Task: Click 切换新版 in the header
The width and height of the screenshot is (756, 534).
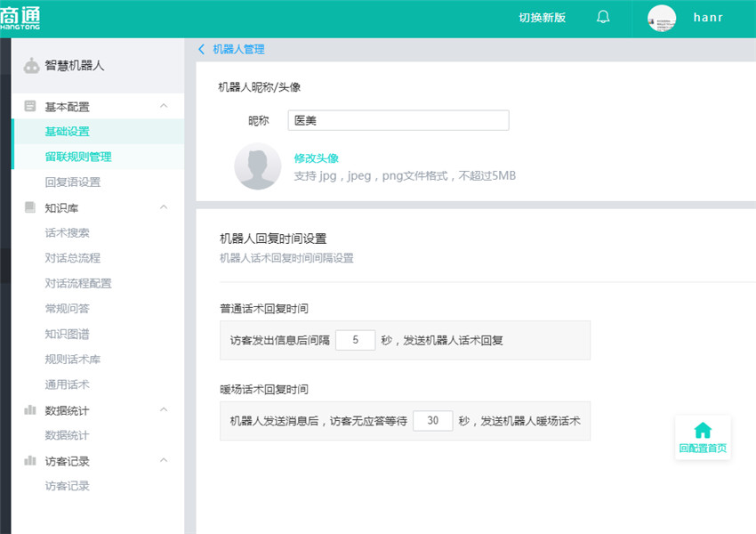Action: point(542,19)
